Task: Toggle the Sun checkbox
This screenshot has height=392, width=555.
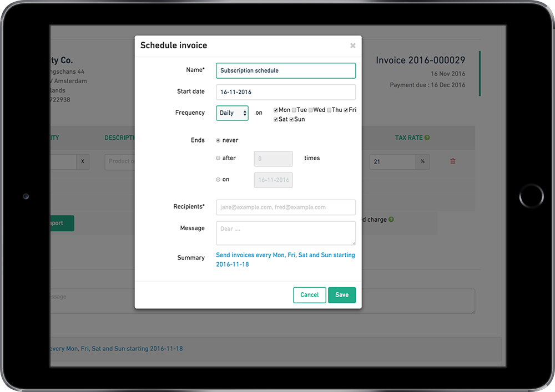Action: click(x=291, y=119)
